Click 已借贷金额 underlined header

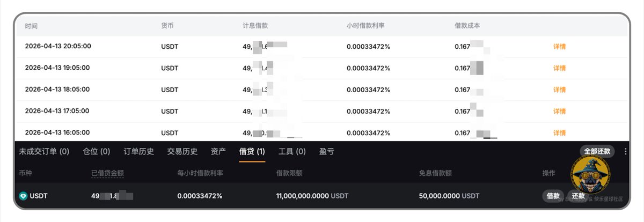pyautogui.click(x=108, y=174)
